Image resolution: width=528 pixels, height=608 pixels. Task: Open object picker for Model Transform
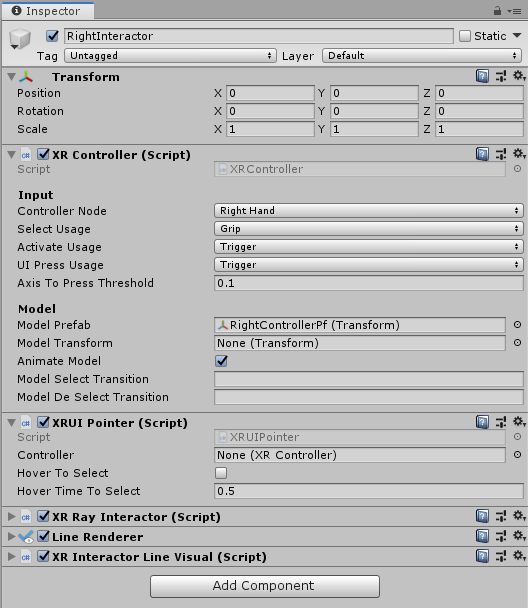[x=517, y=343]
